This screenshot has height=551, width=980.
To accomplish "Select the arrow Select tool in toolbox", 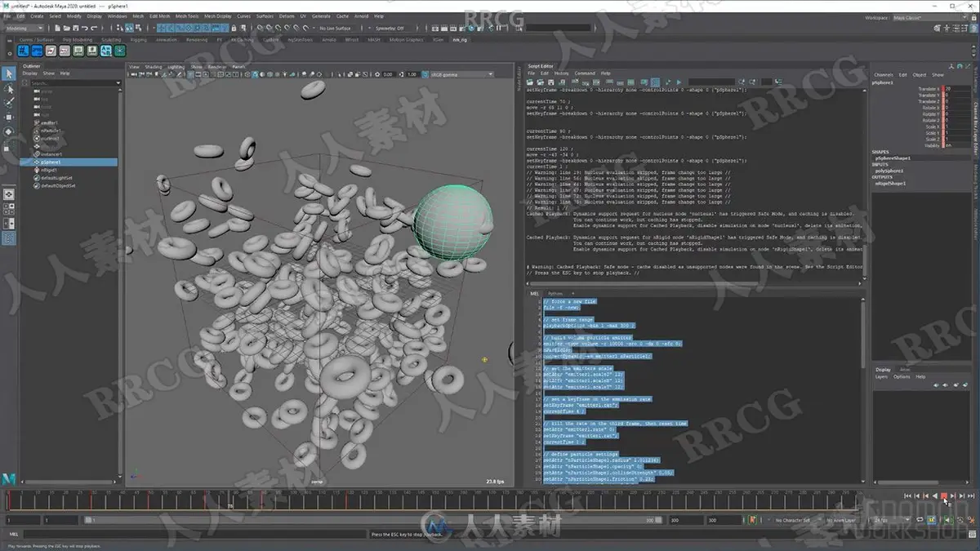I will pos(9,73).
